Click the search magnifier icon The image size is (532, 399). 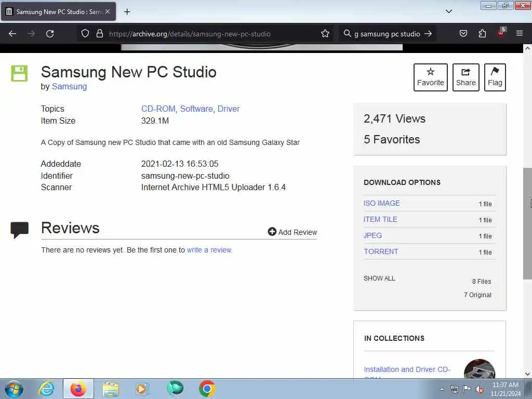click(347, 33)
